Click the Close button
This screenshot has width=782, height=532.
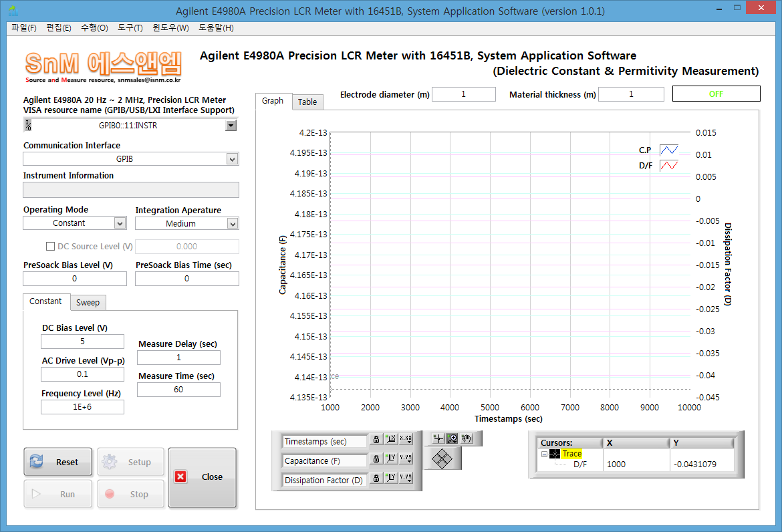coord(202,477)
